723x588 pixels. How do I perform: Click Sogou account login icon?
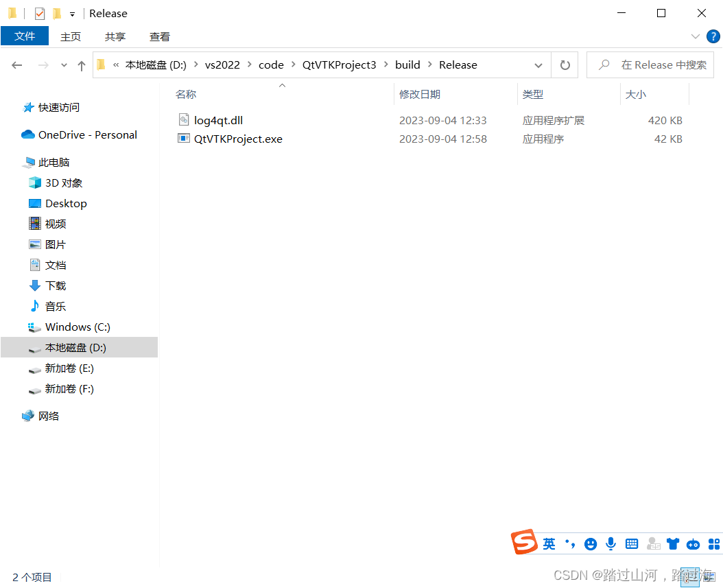tap(653, 544)
